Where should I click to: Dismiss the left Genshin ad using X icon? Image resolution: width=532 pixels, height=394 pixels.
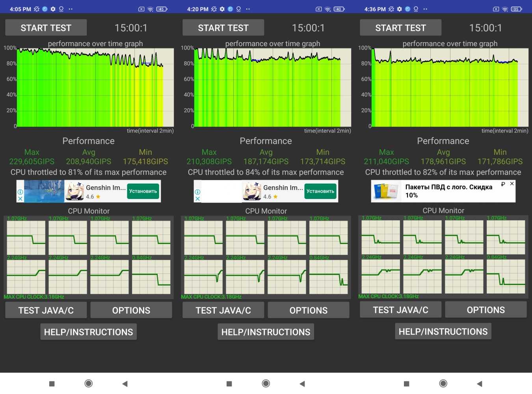click(x=20, y=199)
